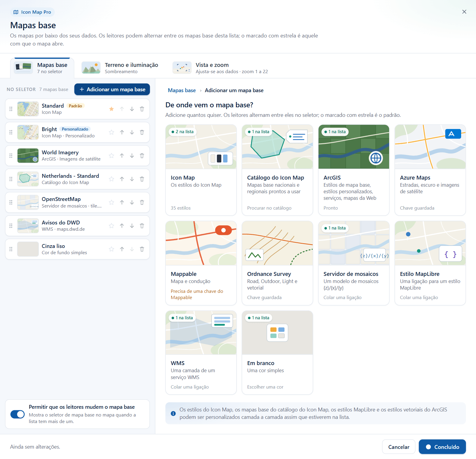Move Avisos do DWD basemap down
The height and width of the screenshot is (459, 476).
(x=132, y=226)
